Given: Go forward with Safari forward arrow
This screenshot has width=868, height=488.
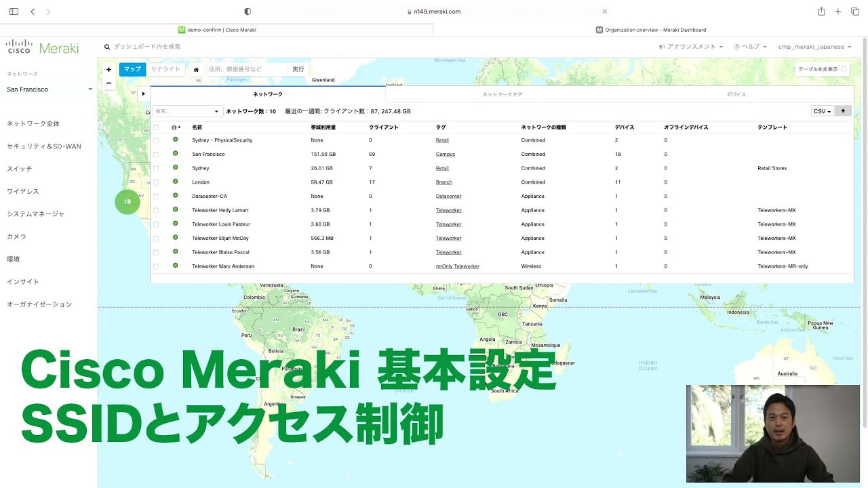Looking at the screenshot, I should pyautogui.click(x=48, y=12).
